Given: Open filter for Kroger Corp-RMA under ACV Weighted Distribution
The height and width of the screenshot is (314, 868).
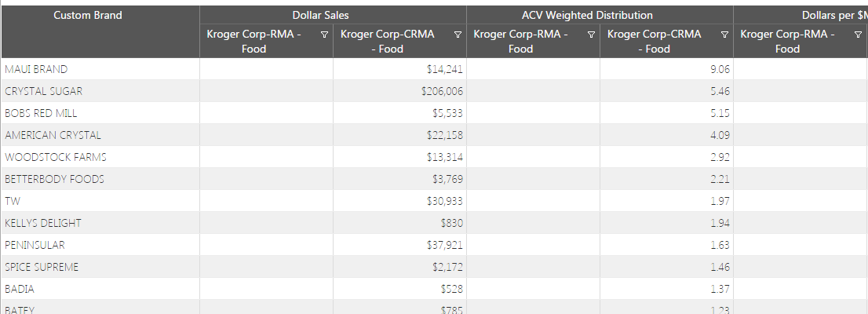Looking at the screenshot, I should click(x=591, y=35).
